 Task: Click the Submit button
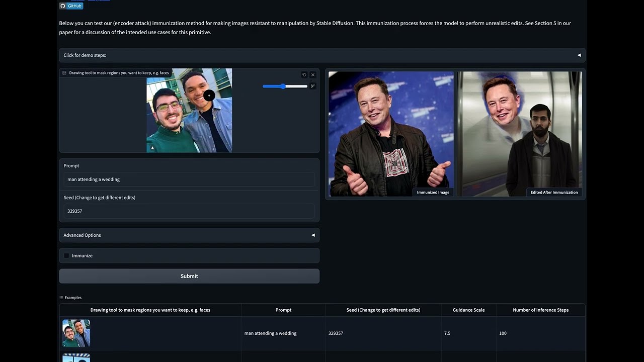click(x=189, y=276)
